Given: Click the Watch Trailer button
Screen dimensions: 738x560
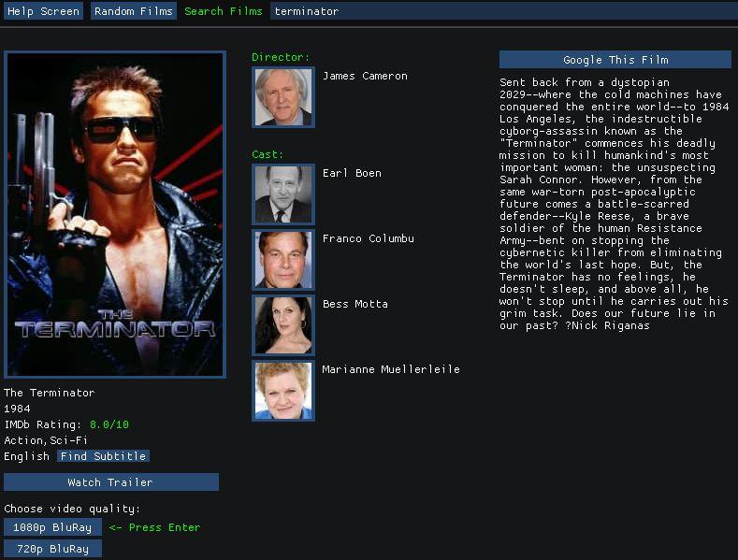Looking at the screenshot, I should point(111,481).
